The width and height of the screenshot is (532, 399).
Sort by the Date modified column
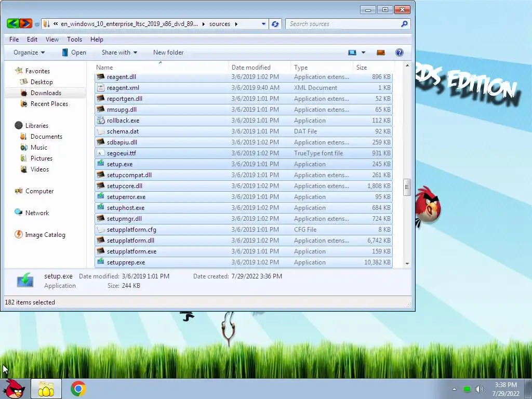pos(260,67)
